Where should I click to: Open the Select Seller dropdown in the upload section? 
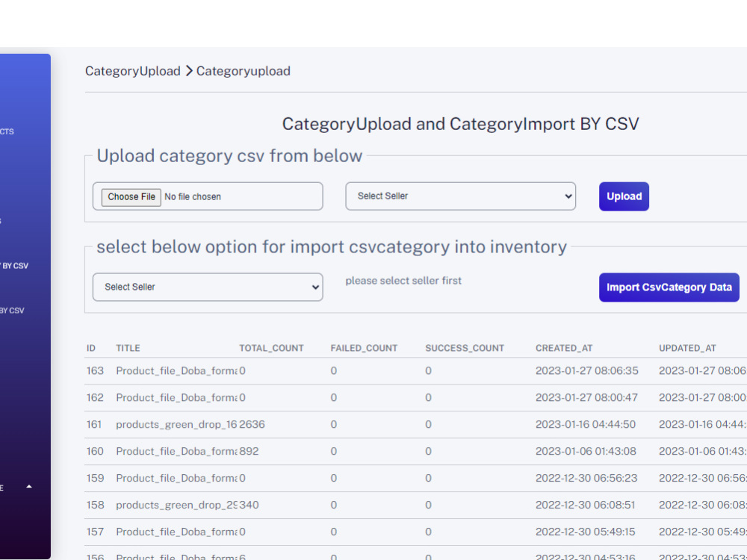[x=459, y=196]
